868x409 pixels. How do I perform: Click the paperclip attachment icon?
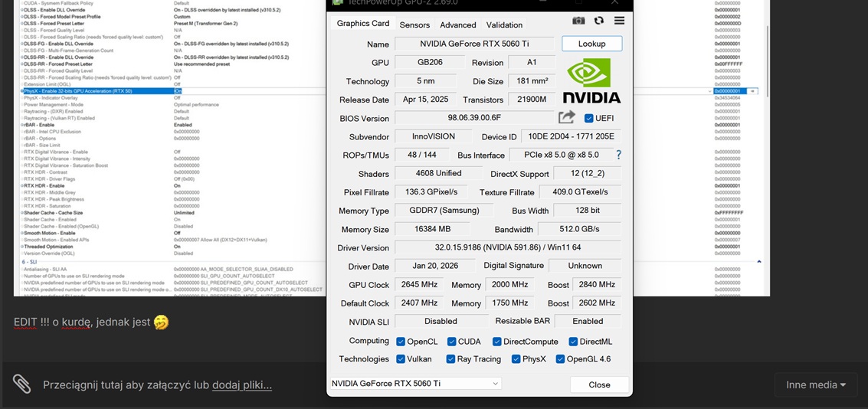[x=21, y=383]
